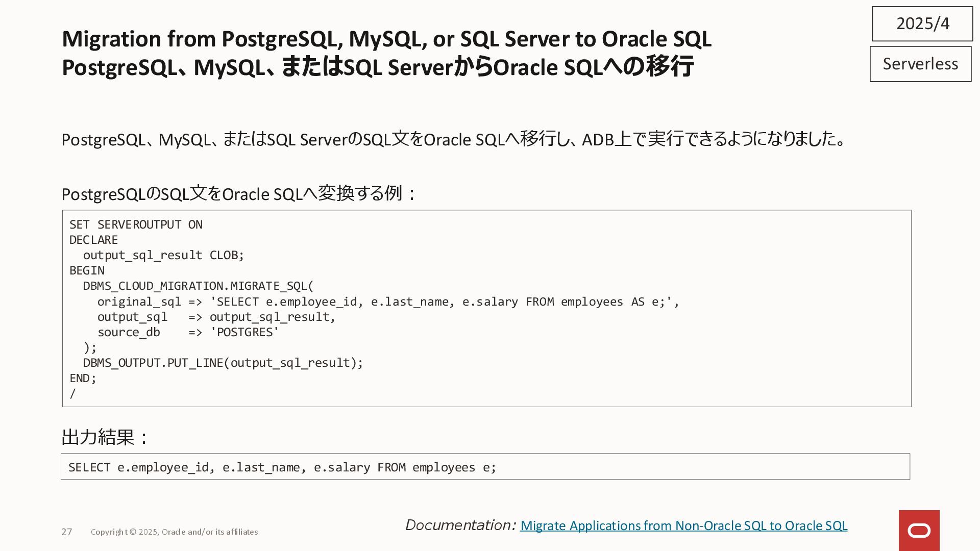The width and height of the screenshot is (980, 551).
Task: Click the Japanese slide title line
Action: (x=377, y=67)
